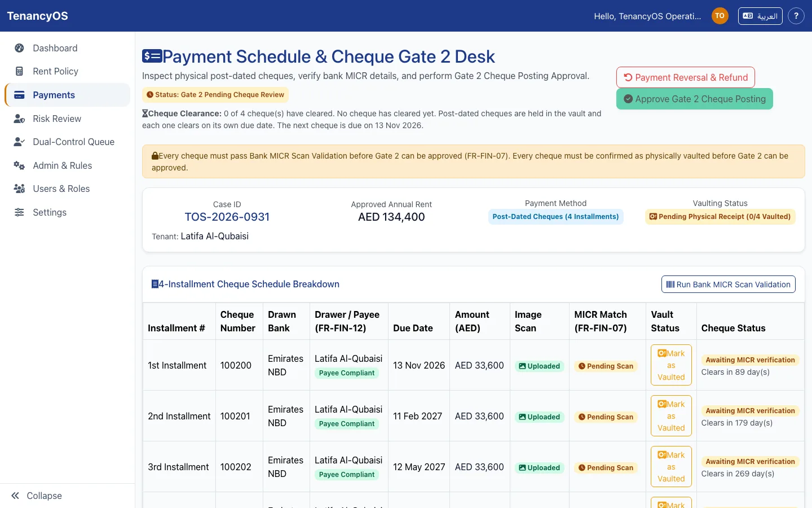Image resolution: width=812 pixels, height=508 pixels.
Task: Open help with the question mark icon
Action: [x=796, y=16]
